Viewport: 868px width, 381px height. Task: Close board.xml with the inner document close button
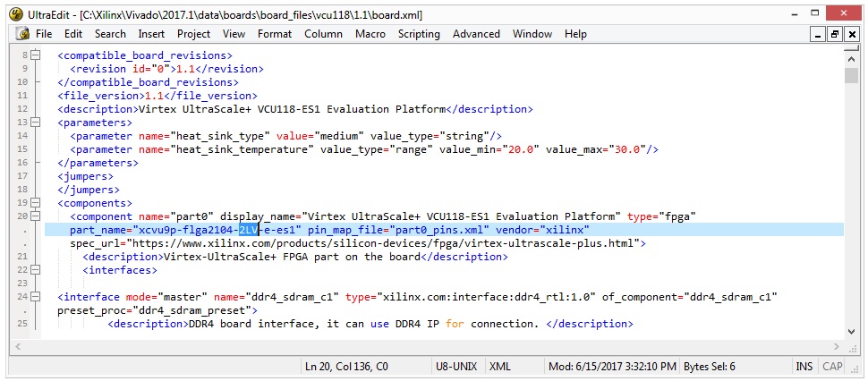click(x=851, y=34)
